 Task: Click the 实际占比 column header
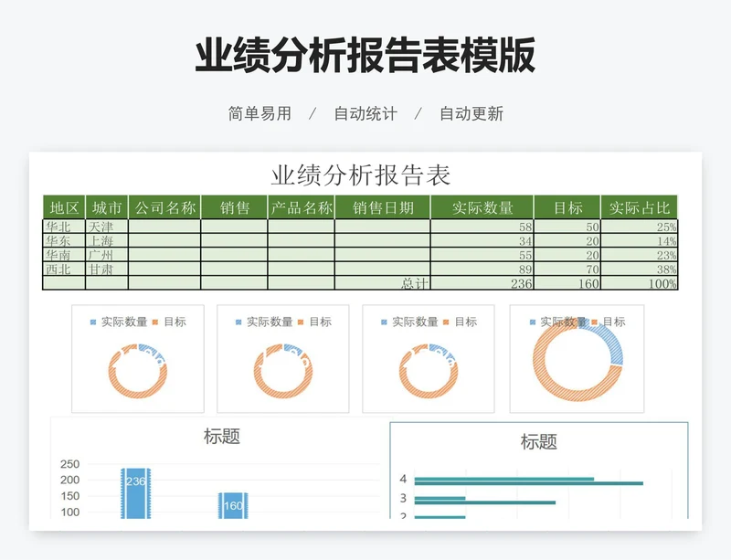pyautogui.click(x=639, y=207)
